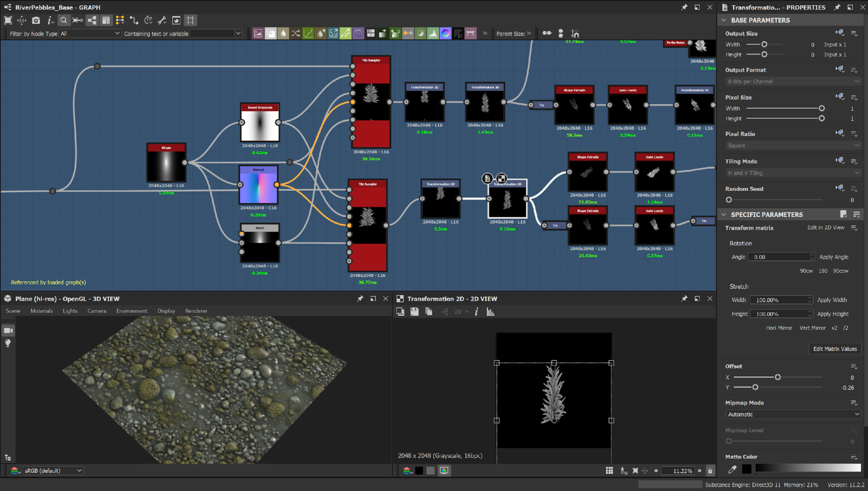Open the Environment menu in 3D view
The image size is (868, 491).
[132, 311]
